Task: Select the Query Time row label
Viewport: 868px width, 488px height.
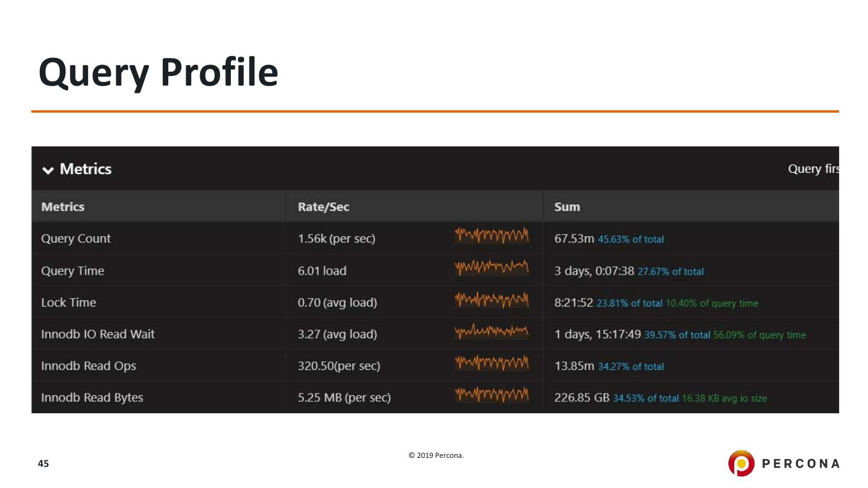Action: click(72, 271)
